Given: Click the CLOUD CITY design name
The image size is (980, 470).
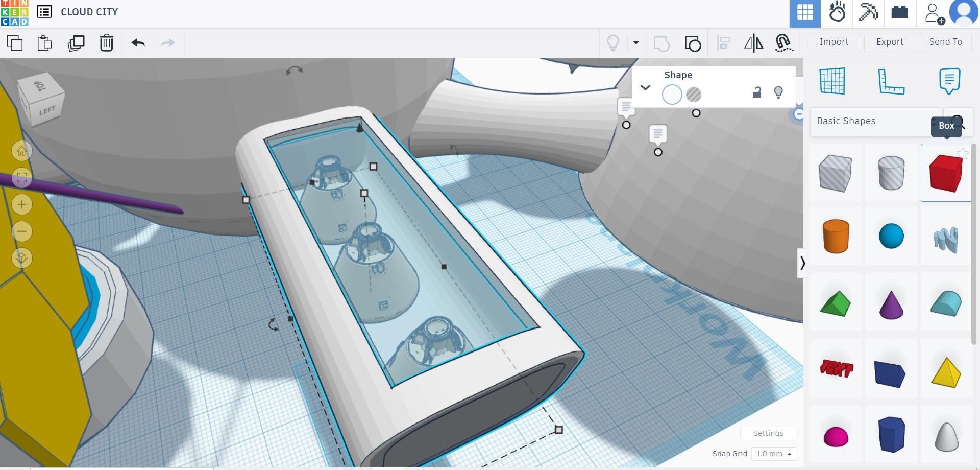Looking at the screenshot, I should (x=89, y=12).
